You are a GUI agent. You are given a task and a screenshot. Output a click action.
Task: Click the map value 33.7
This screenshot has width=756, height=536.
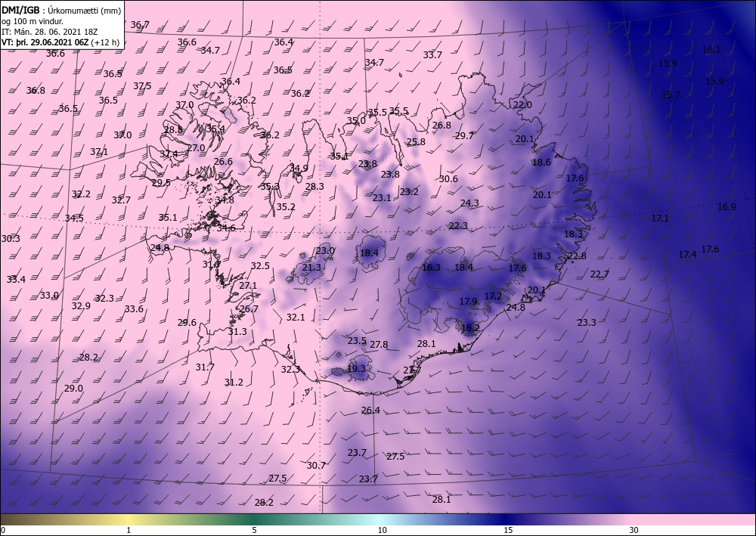point(432,55)
